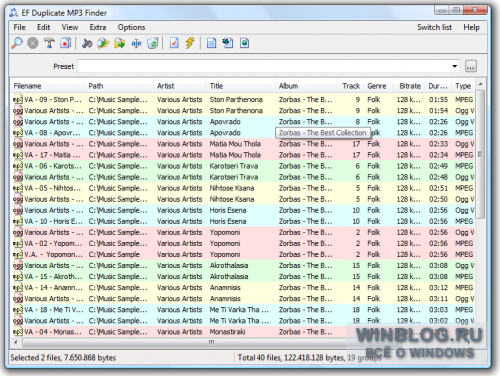Start search with the magnifying glass icon

[x=16, y=43]
